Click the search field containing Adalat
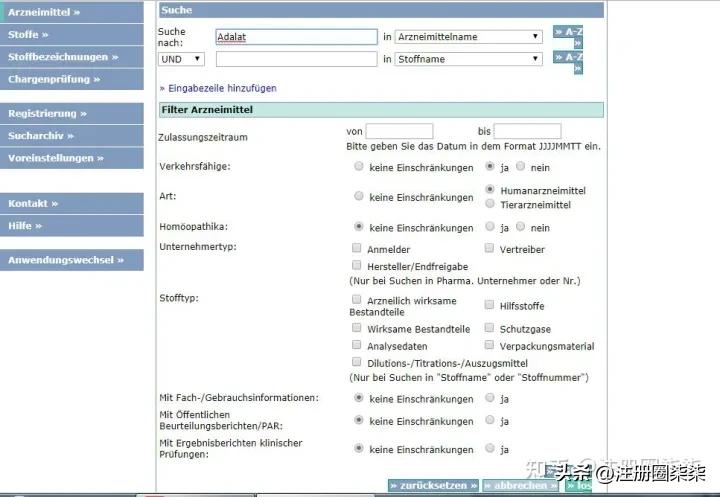 tap(297, 37)
